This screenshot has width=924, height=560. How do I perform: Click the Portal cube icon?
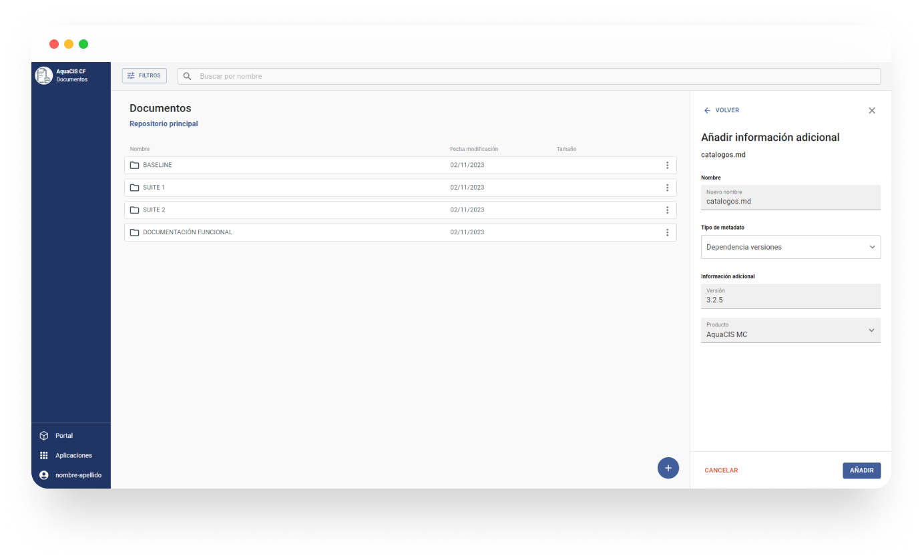click(x=44, y=436)
